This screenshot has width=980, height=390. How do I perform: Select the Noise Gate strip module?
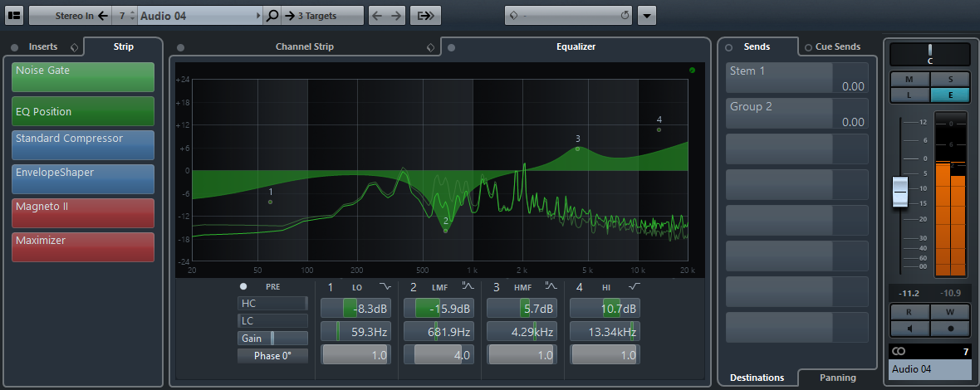pos(83,76)
